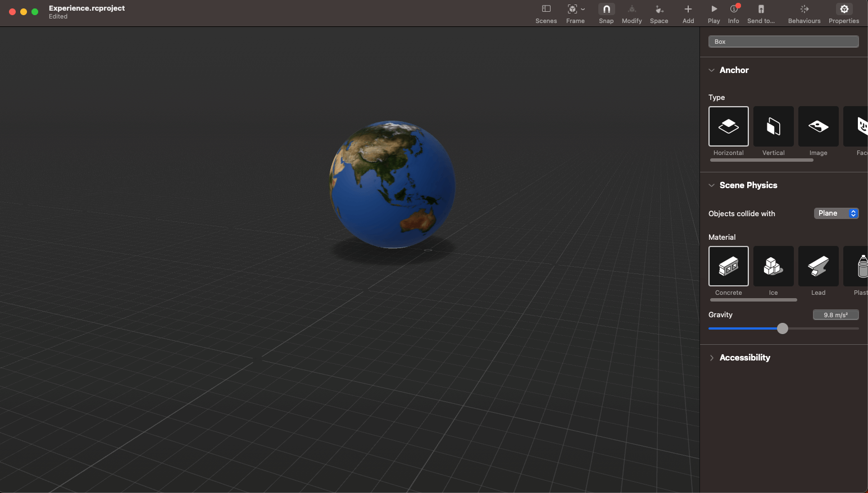Click Send to device icon
868x493 pixels.
(x=761, y=9)
